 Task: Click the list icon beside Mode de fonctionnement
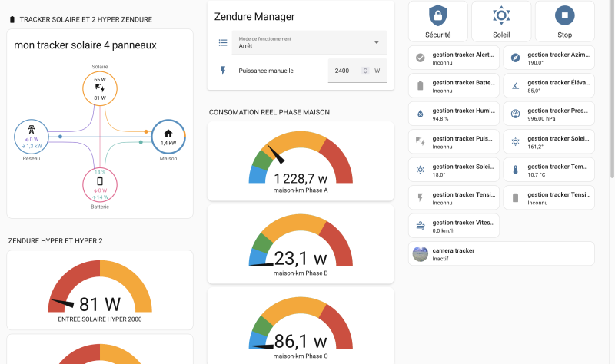[223, 43]
